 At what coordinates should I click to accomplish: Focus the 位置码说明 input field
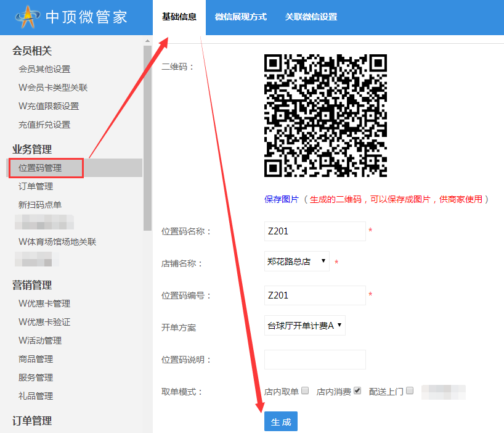(315, 360)
